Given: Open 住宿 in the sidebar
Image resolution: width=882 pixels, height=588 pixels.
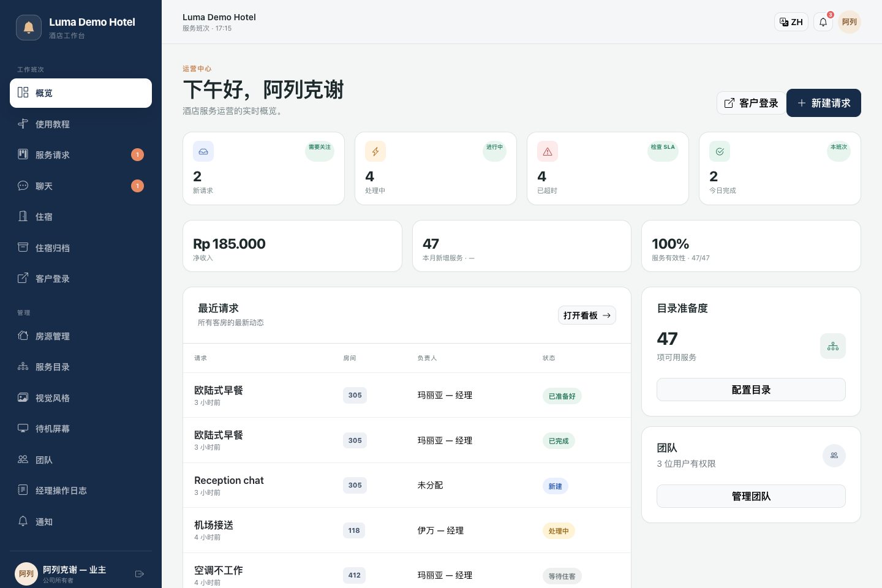Looking at the screenshot, I should coord(81,217).
